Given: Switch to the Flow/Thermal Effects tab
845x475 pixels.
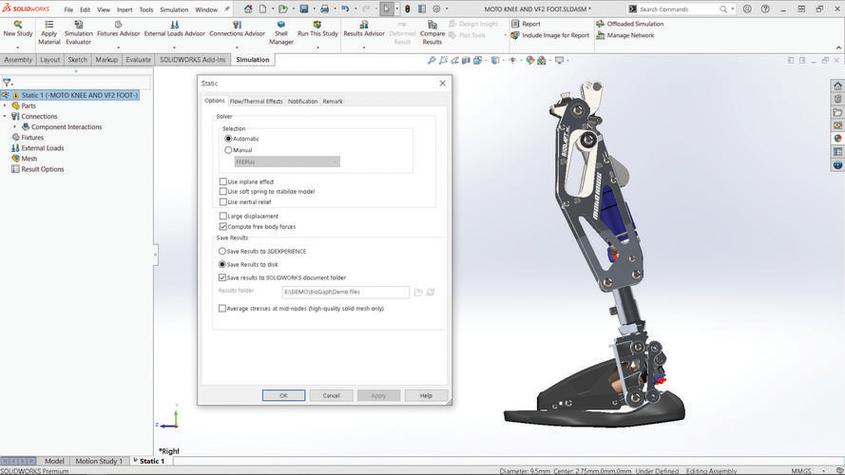Looking at the screenshot, I should click(256, 101).
